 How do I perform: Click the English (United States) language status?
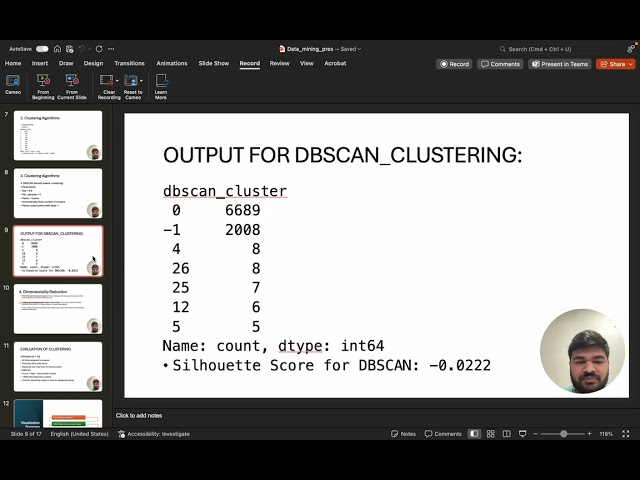(x=80, y=434)
